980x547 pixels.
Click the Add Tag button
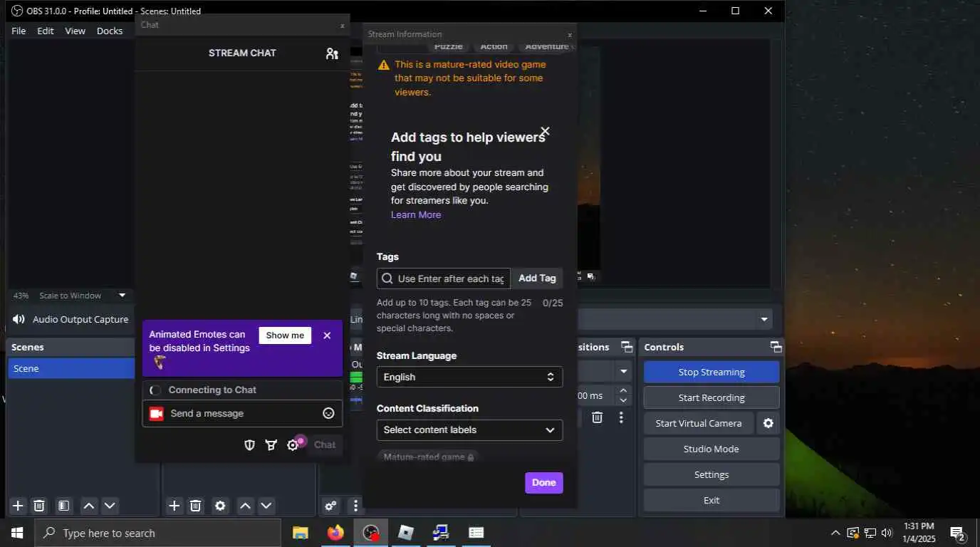[x=537, y=278]
